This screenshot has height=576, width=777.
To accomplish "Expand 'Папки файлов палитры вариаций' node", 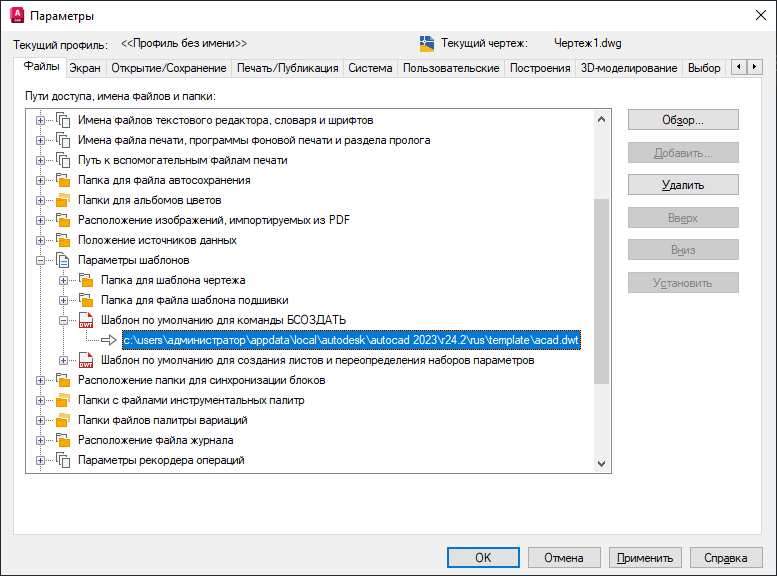I will tap(41, 420).
